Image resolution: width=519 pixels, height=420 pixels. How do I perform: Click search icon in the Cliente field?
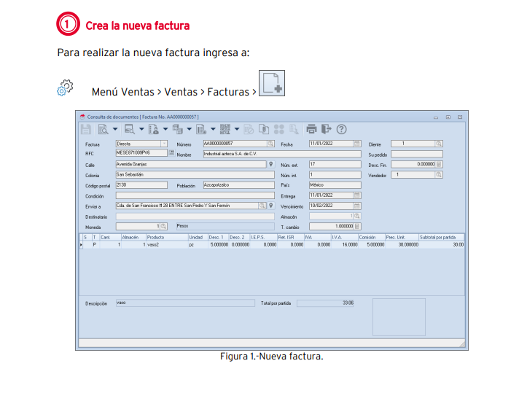click(439, 144)
